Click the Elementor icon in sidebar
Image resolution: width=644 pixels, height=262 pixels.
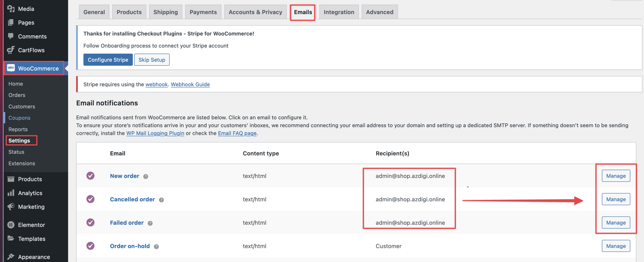[11, 225]
